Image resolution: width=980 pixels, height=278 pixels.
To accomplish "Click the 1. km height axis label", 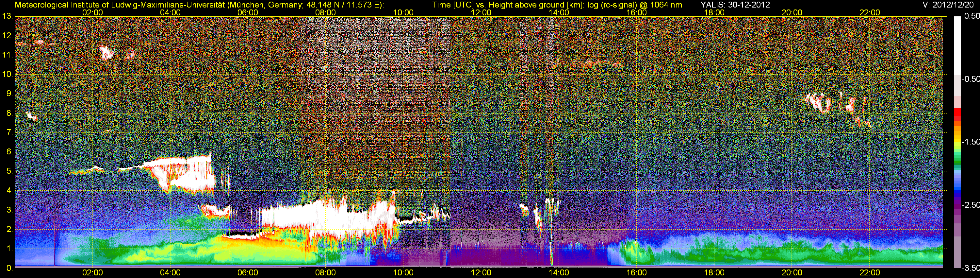I will 9,249.
